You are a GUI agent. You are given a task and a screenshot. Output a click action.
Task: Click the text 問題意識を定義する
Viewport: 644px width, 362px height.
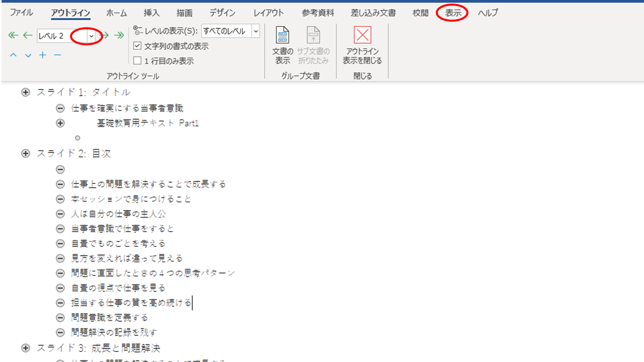tap(110, 318)
